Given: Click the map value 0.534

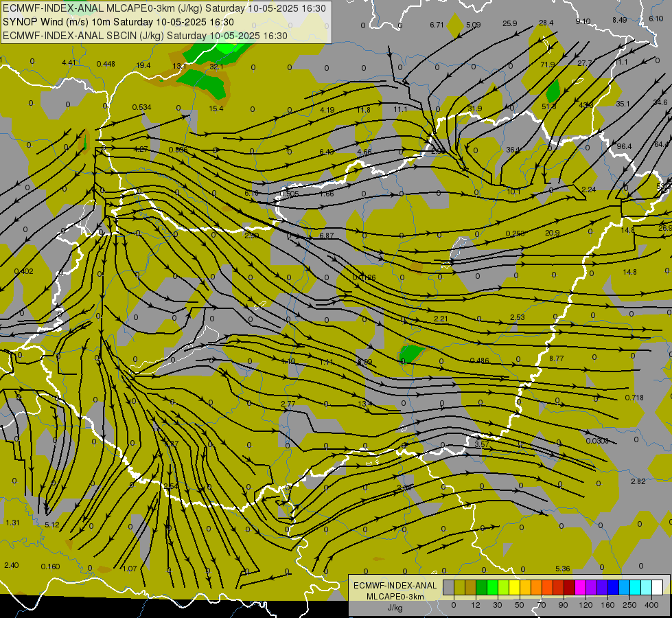Looking at the screenshot, I should [141, 107].
